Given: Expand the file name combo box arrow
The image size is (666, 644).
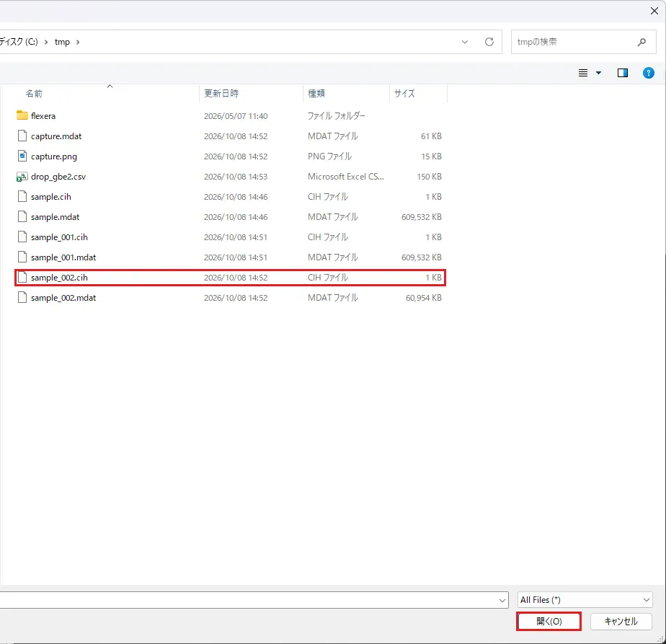Looking at the screenshot, I should point(502,600).
